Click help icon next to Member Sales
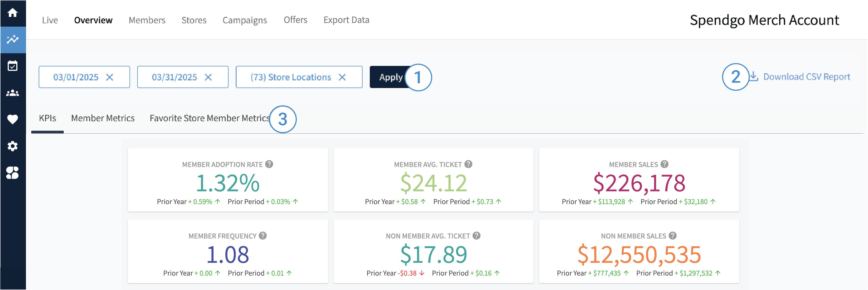Screen dimensions: 868x290 (664, 164)
